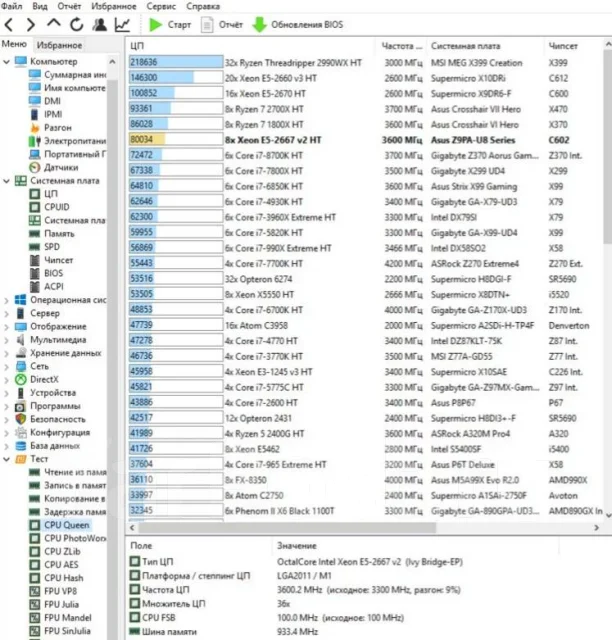Sort by Частота column header
612x640 pixels.
401,46
